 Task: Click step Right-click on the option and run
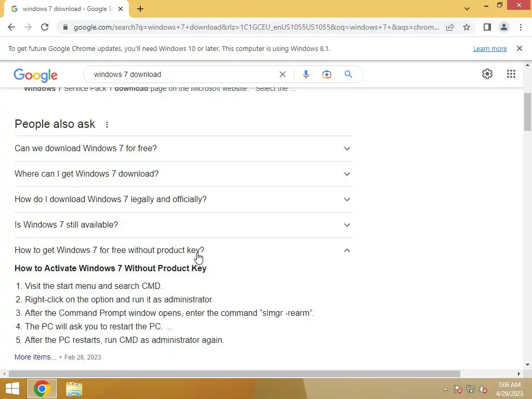coord(119,300)
